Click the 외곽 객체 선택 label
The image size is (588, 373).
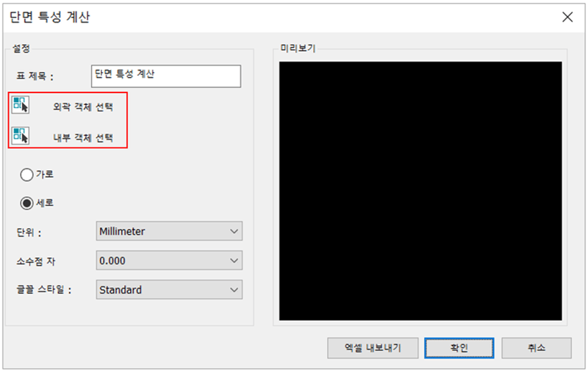83,107
